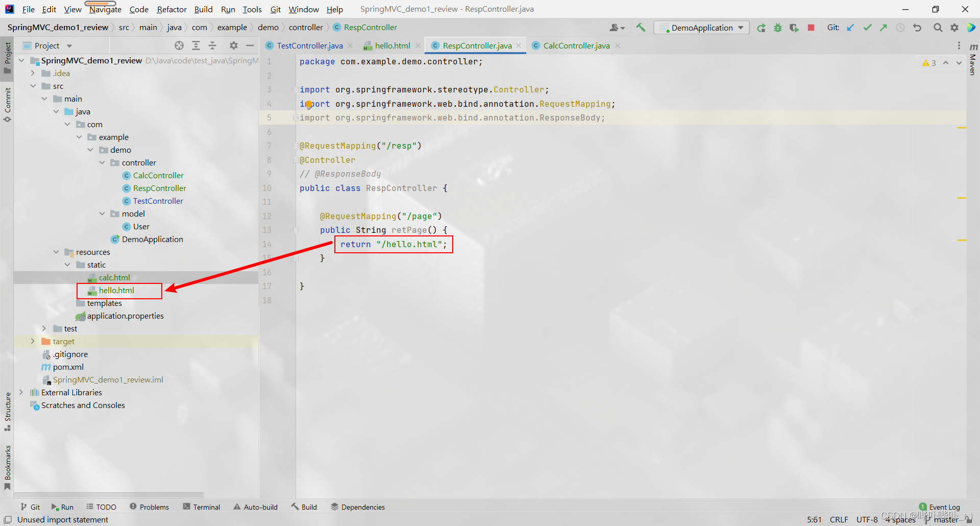Expand all in Project panel

[196, 45]
